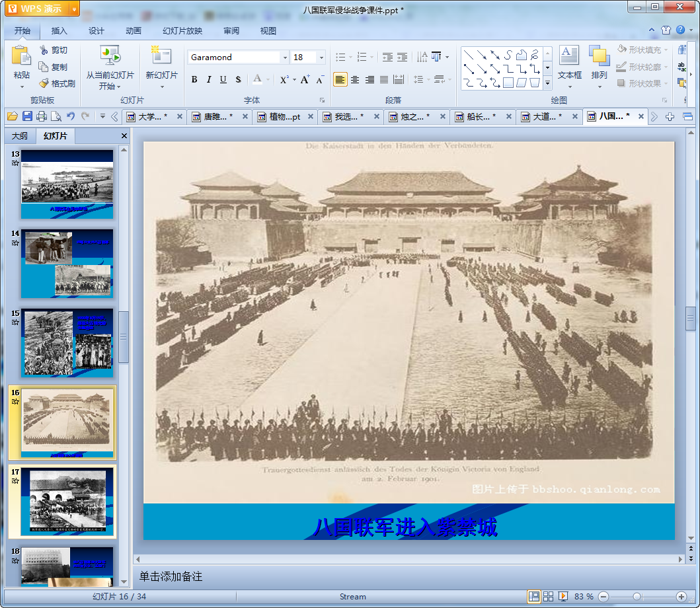Viewport: 700px width, 608px height.
Task: Click the normal view icon in status bar
Action: (x=533, y=596)
